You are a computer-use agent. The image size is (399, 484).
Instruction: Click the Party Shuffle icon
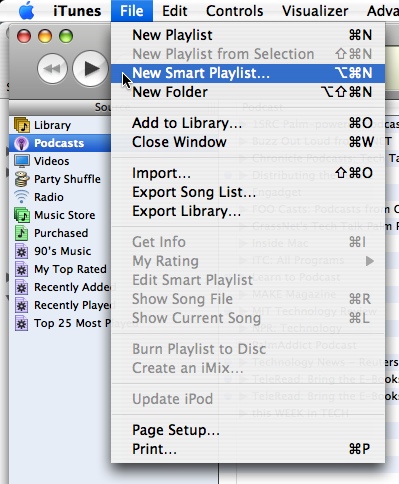[22, 179]
